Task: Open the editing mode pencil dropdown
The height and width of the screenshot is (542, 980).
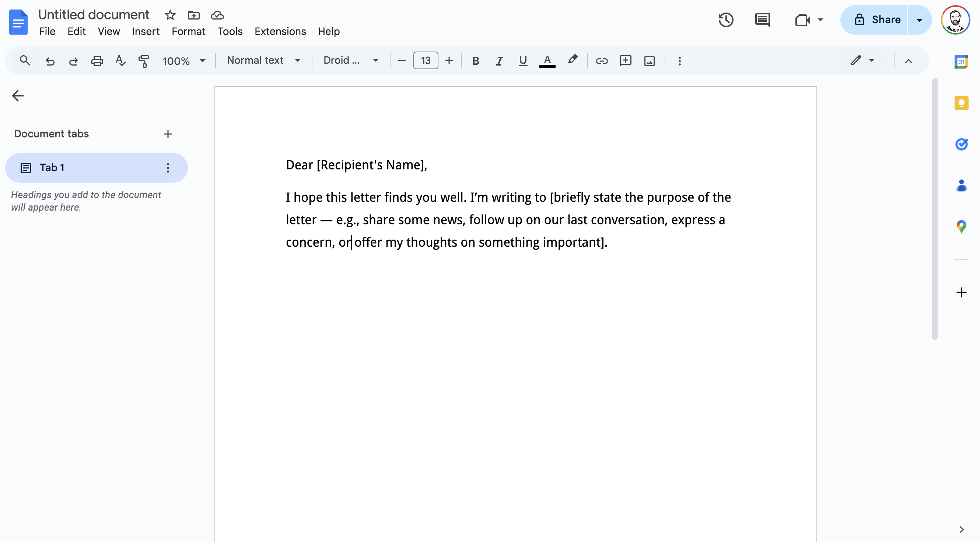Action: tap(863, 60)
